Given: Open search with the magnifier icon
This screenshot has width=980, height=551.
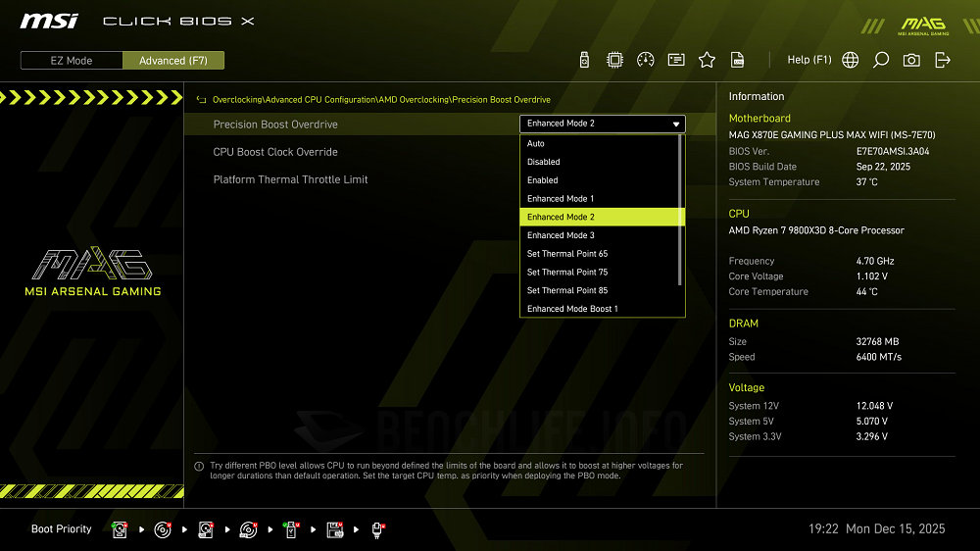Looking at the screenshot, I should pos(881,60).
